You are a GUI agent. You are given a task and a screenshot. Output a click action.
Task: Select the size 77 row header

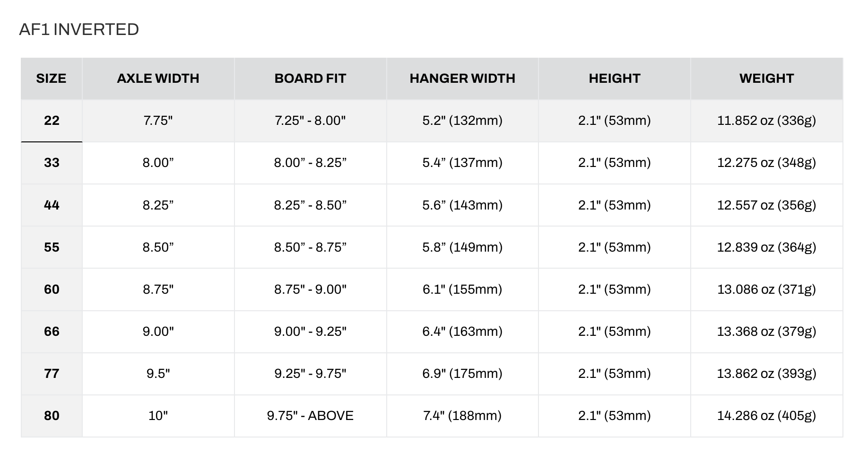point(52,374)
